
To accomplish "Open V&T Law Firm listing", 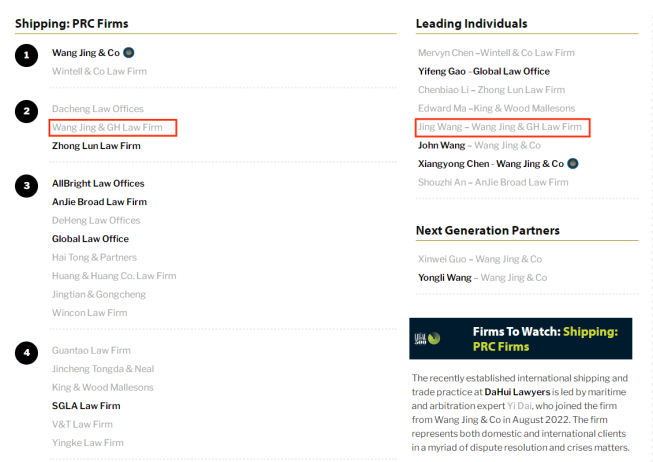I will [82, 424].
